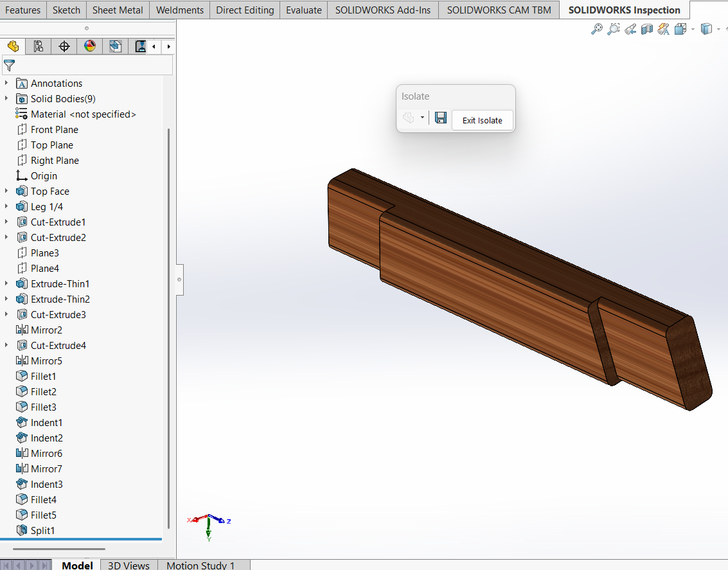Switch to the Sheet Metal tab

[118, 10]
